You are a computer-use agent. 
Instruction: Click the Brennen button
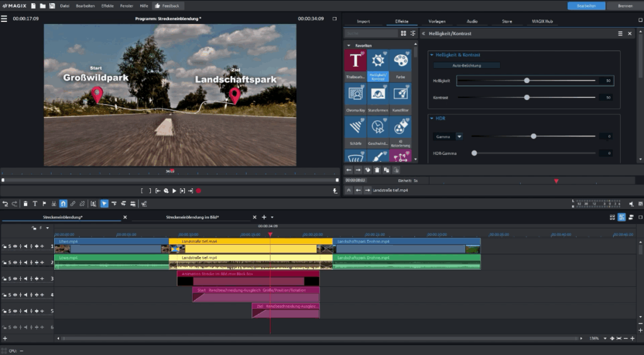pyautogui.click(x=625, y=6)
